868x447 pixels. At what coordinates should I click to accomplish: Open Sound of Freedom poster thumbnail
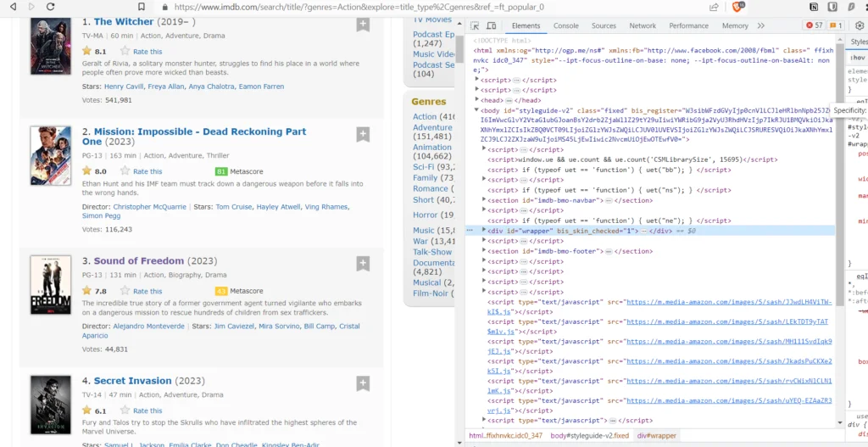tap(50, 285)
